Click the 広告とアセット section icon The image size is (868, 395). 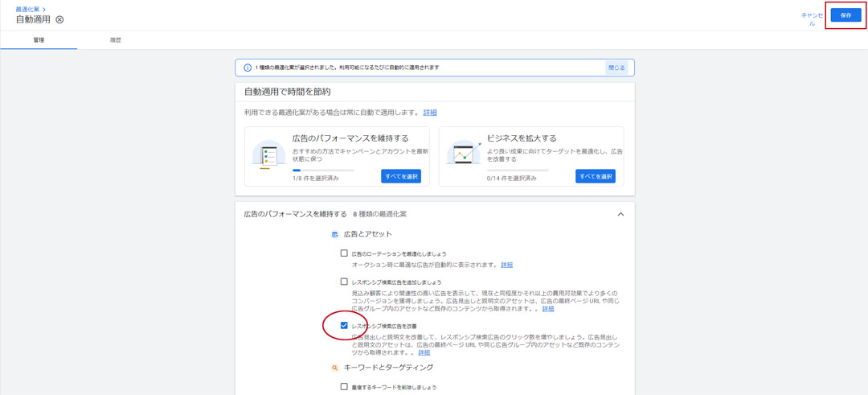coord(334,235)
